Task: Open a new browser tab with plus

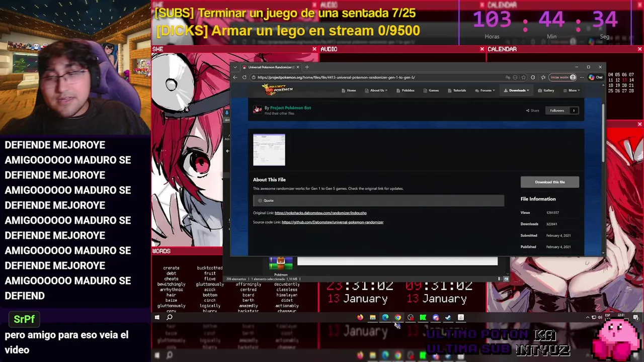Action: coord(307,67)
